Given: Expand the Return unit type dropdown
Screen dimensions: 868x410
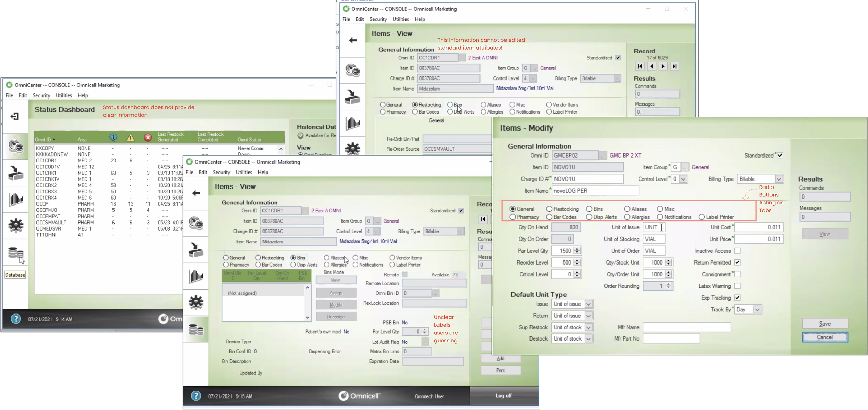Looking at the screenshot, I should pyautogui.click(x=589, y=316).
